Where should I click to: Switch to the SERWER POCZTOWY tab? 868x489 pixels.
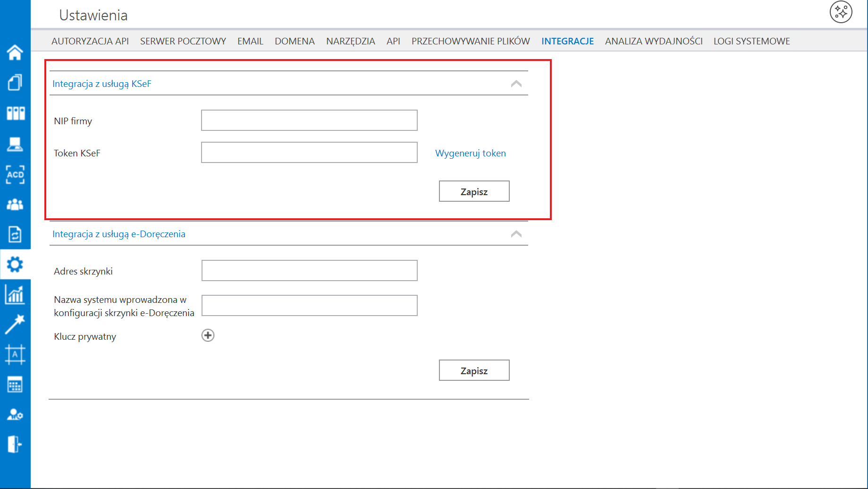(x=183, y=41)
